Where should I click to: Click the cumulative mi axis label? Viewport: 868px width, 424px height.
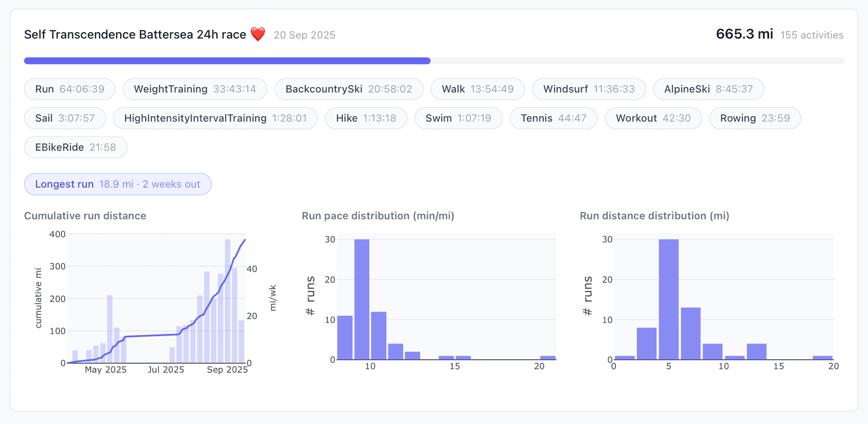click(38, 298)
